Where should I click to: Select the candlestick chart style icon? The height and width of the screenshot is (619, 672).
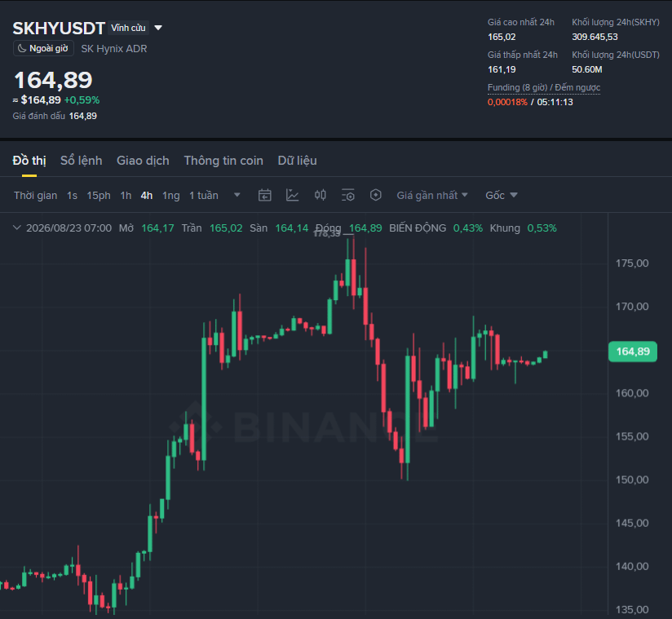[x=321, y=196]
